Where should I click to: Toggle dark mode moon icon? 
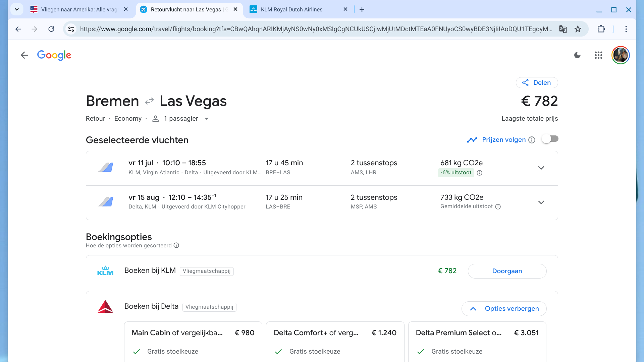point(577,55)
